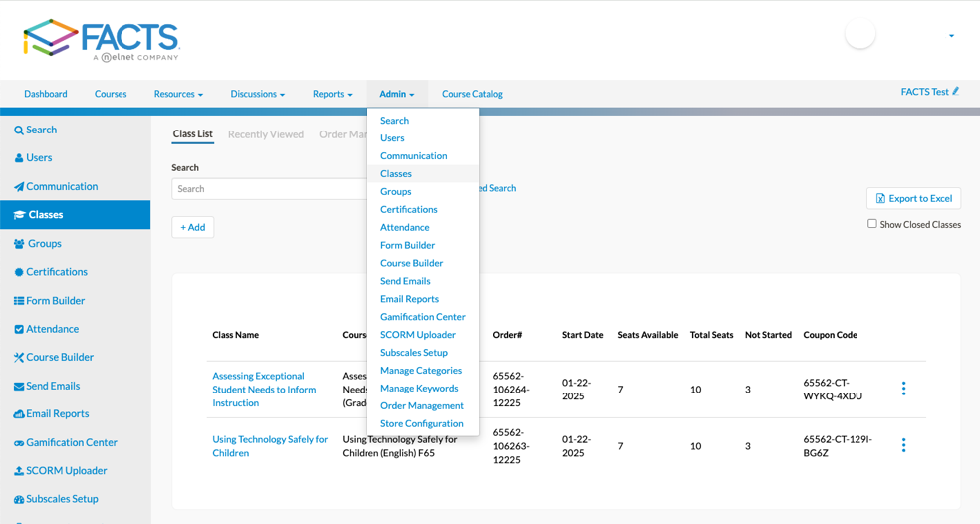Viewport: 980px width, 524px height.
Task: Select Order Management in the Admin menu
Action: click(422, 406)
